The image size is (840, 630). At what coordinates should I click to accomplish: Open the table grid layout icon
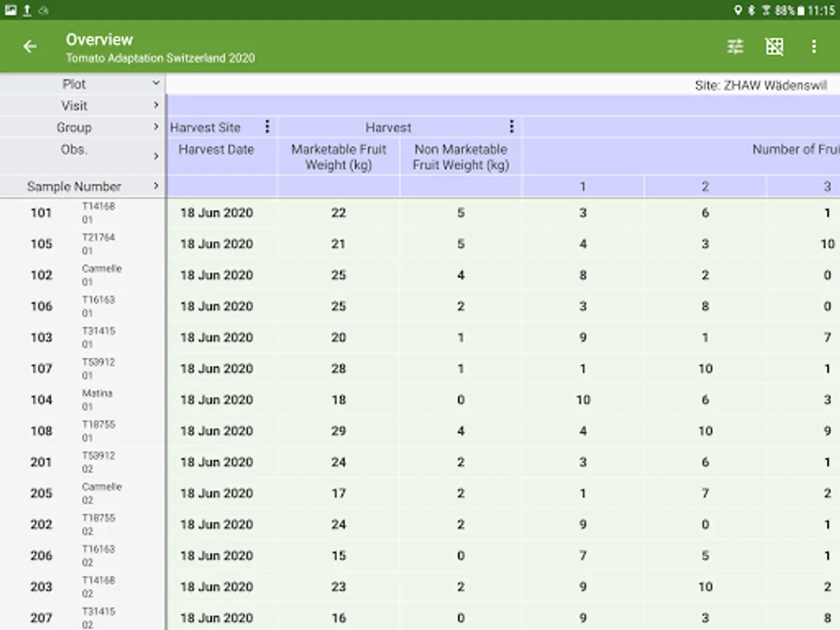tap(774, 47)
